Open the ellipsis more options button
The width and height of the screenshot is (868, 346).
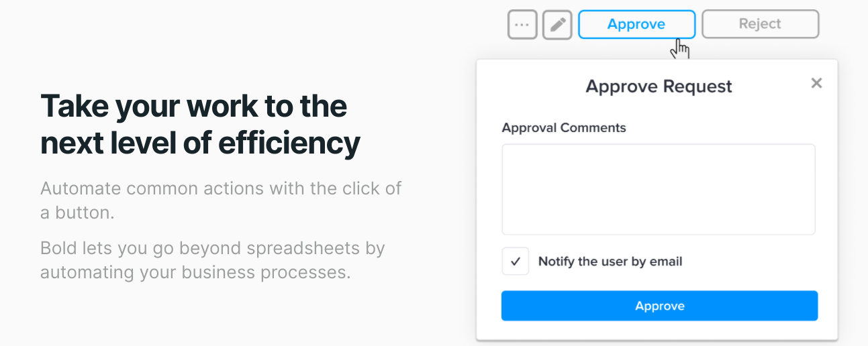point(522,25)
